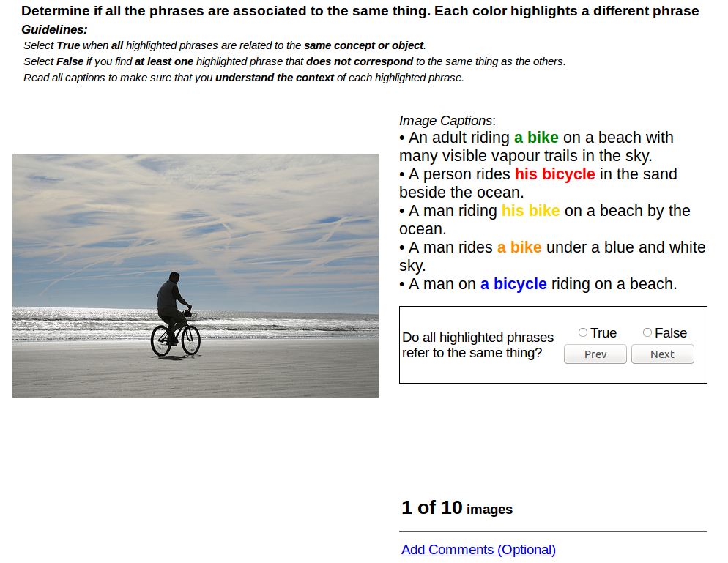The image size is (728, 563).
Task: Click the beach cyclist photo
Action: click(196, 276)
